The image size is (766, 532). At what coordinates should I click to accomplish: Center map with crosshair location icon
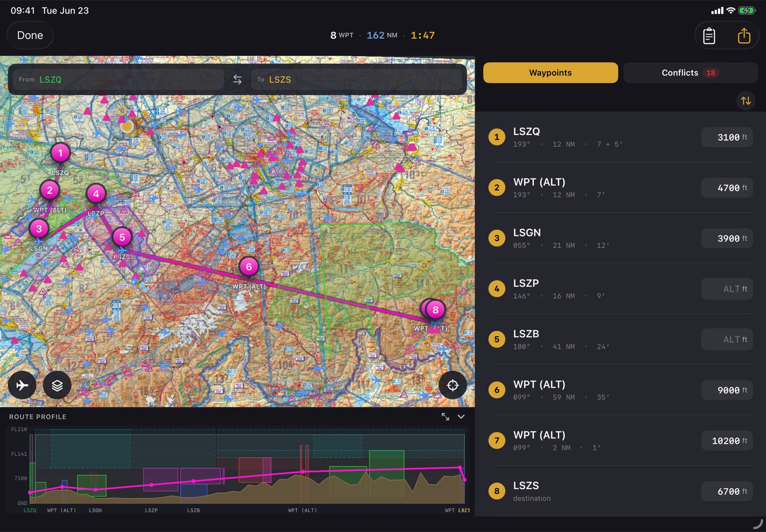pyautogui.click(x=453, y=385)
